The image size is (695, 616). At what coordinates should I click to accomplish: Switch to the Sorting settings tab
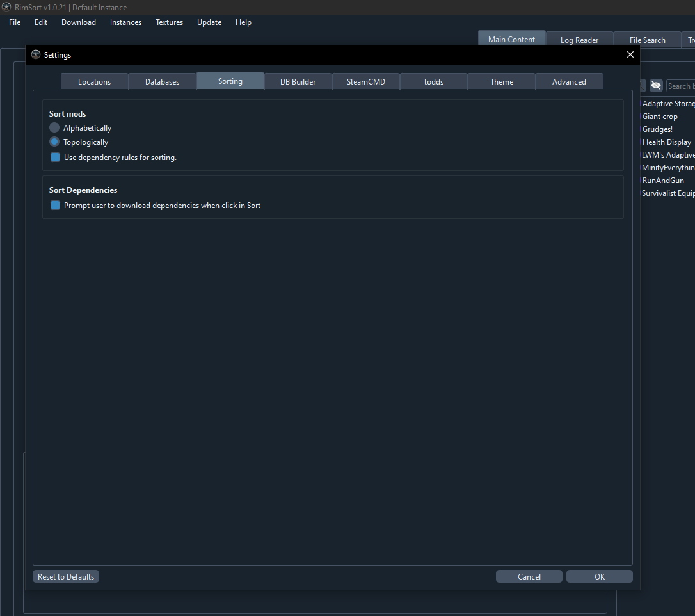point(230,81)
